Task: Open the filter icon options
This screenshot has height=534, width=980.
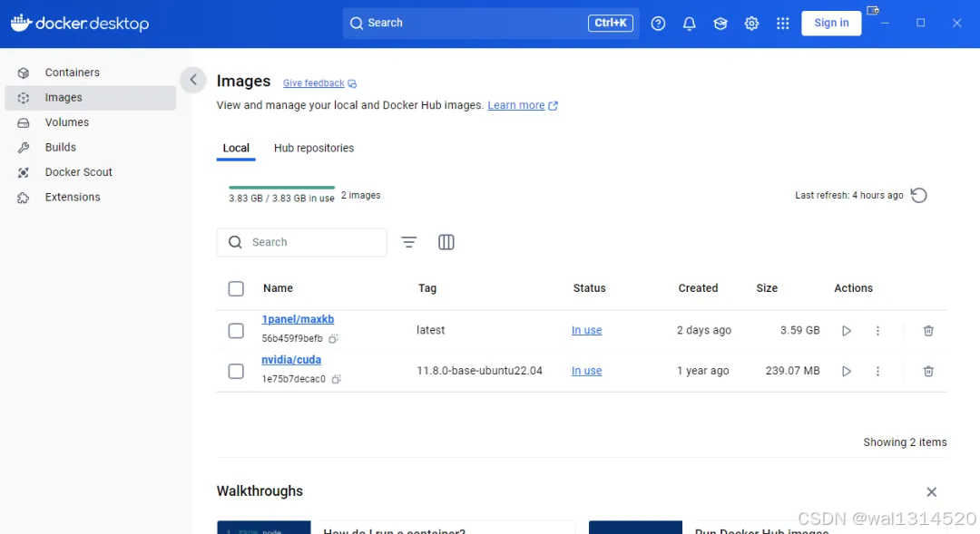Action: pyautogui.click(x=408, y=242)
